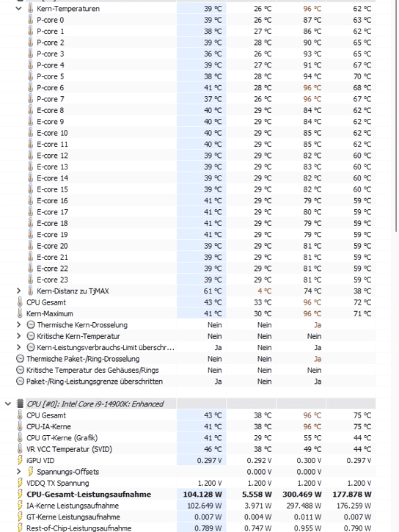Click the clock icon for Thermische Paket-/Ring-Drosselung

pyautogui.click(x=21, y=359)
